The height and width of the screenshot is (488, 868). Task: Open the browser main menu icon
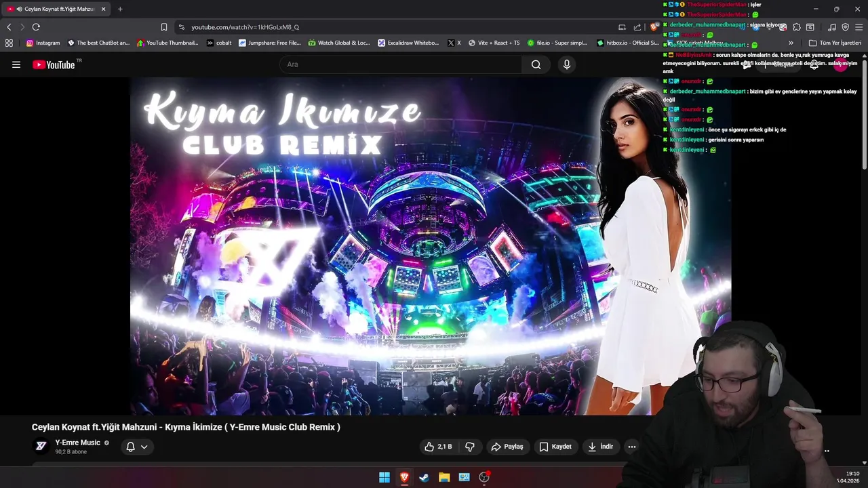click(859, 27)
